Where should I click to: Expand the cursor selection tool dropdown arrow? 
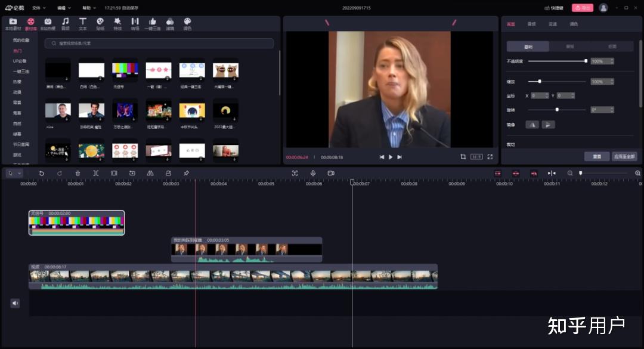(20, 173)
